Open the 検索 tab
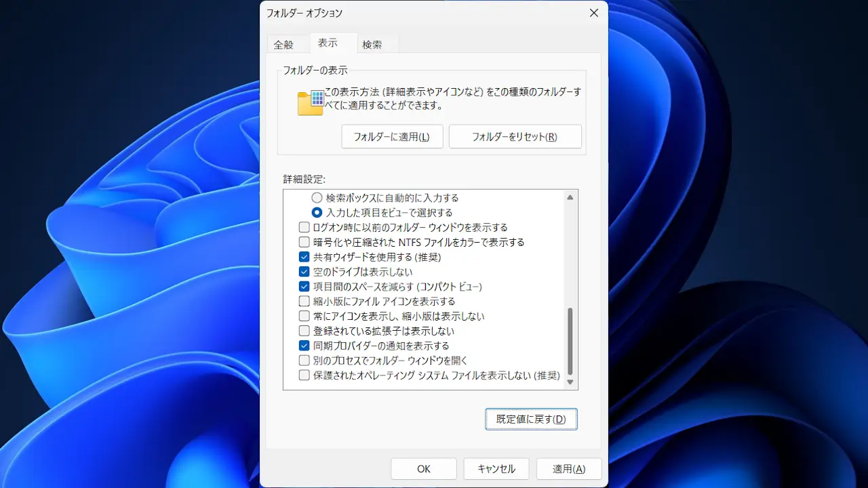 (372, 45)
